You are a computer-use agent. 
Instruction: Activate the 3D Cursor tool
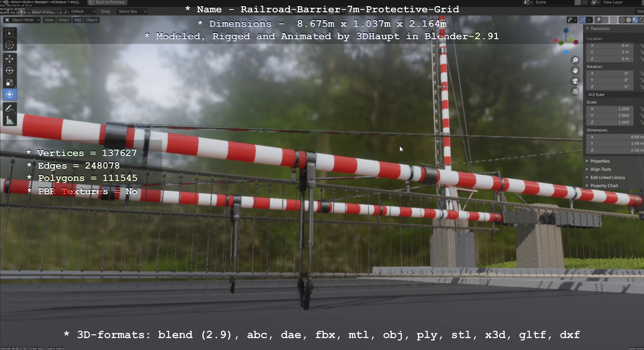(9, 45)
